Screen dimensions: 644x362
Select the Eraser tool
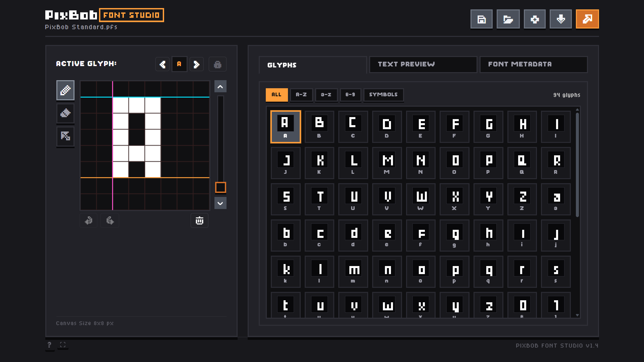pos(65,113)
